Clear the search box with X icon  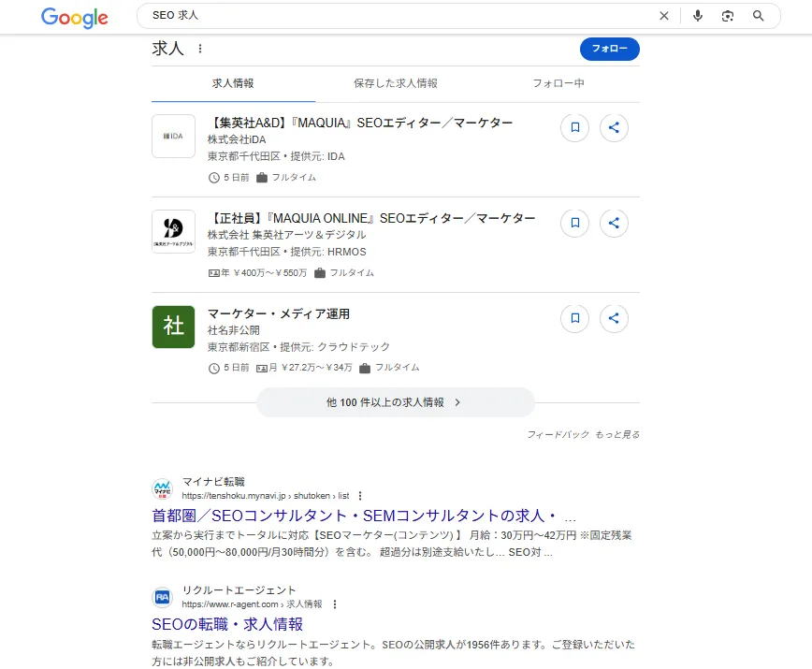(x=664, y=16)
